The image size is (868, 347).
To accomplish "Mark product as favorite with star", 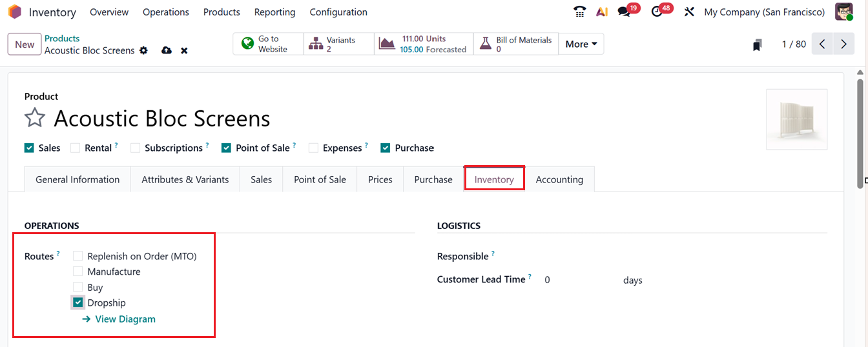I will point(35,119).
